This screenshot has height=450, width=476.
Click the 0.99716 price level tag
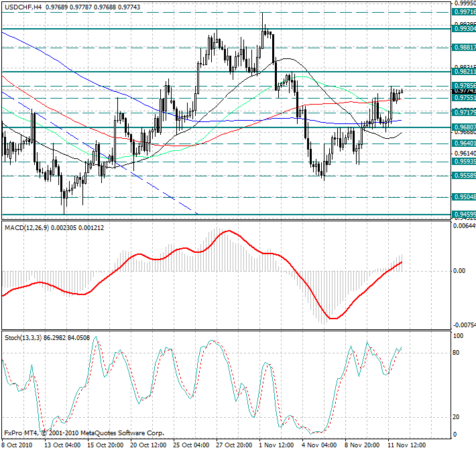click(464, 12)
